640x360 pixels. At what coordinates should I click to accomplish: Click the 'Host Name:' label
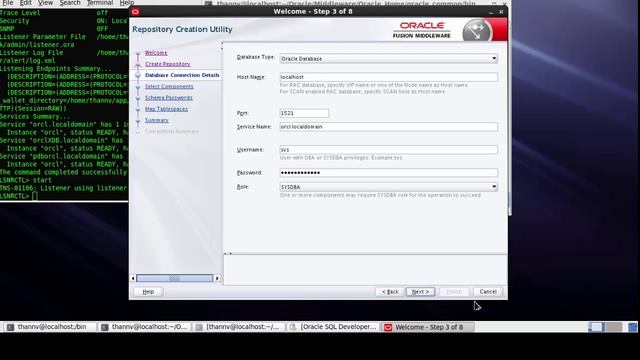point(251,77)
